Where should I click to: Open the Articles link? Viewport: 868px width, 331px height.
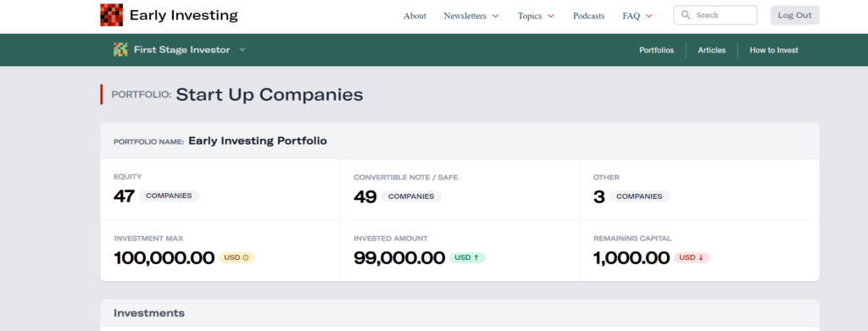click(711, 50)
